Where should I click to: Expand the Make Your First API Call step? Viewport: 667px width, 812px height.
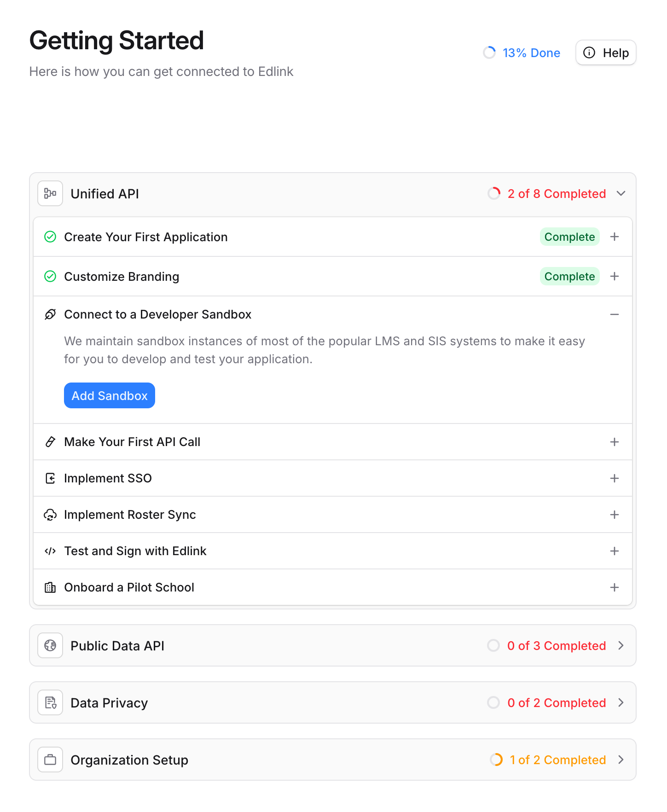pyautogui.click(x=615, y=442)
